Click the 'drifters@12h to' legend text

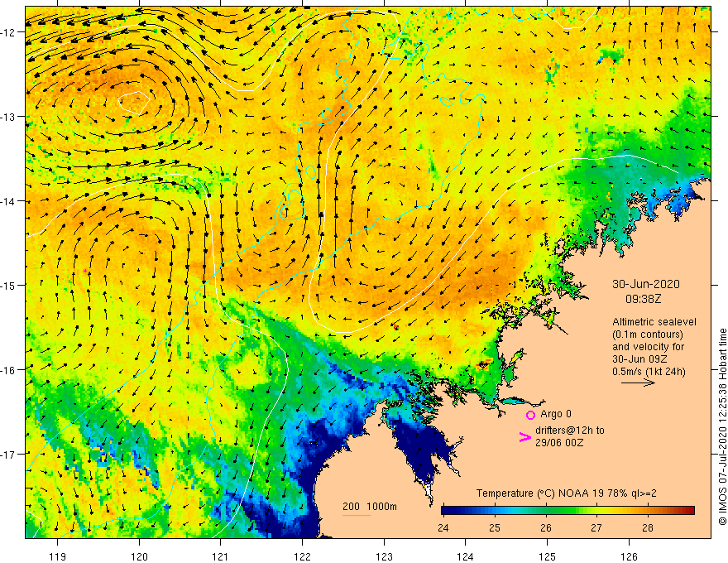click(x=570, y=431)
